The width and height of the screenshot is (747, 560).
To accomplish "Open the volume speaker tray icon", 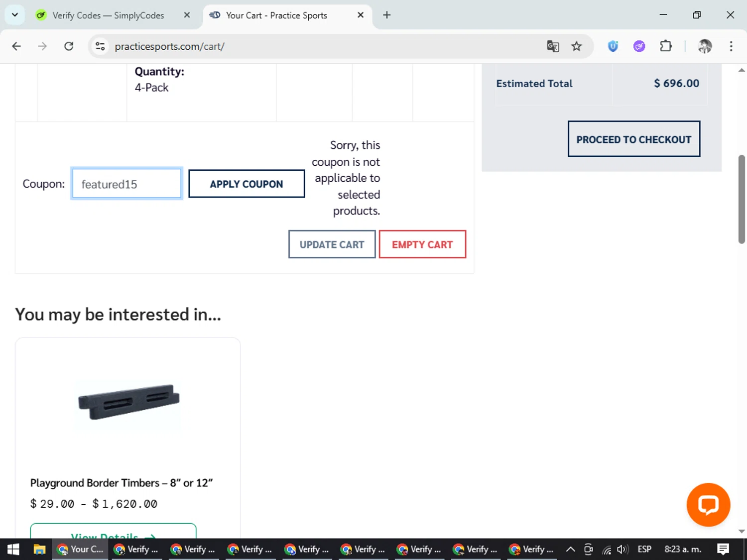I will pyautogui.click(x=622, y=549).
